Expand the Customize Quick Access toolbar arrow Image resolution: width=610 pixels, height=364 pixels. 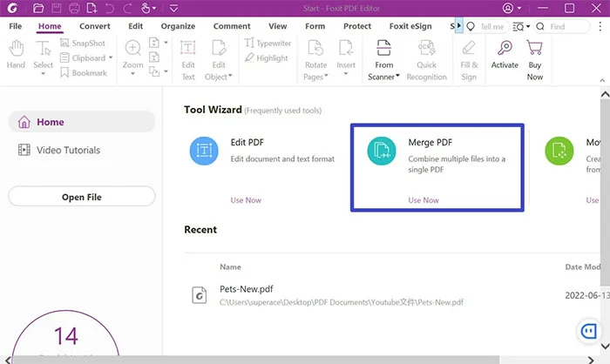coord(173,9)
